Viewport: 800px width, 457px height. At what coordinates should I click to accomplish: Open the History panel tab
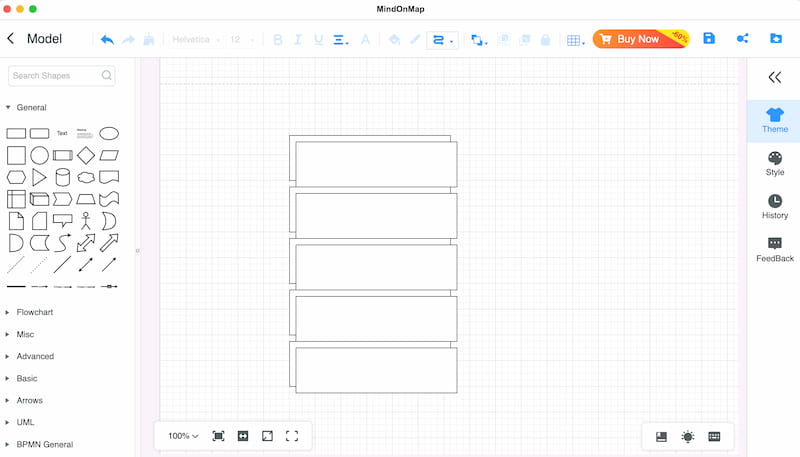pos(774,207)
